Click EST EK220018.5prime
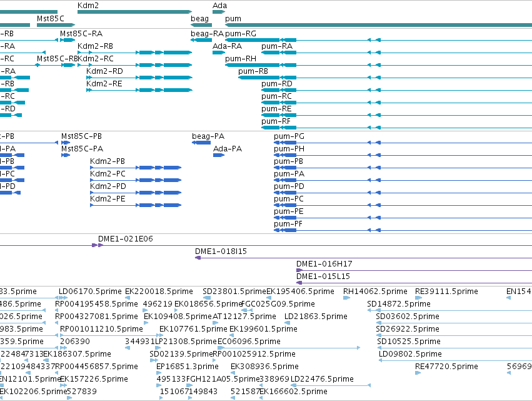 click(159, 292)
